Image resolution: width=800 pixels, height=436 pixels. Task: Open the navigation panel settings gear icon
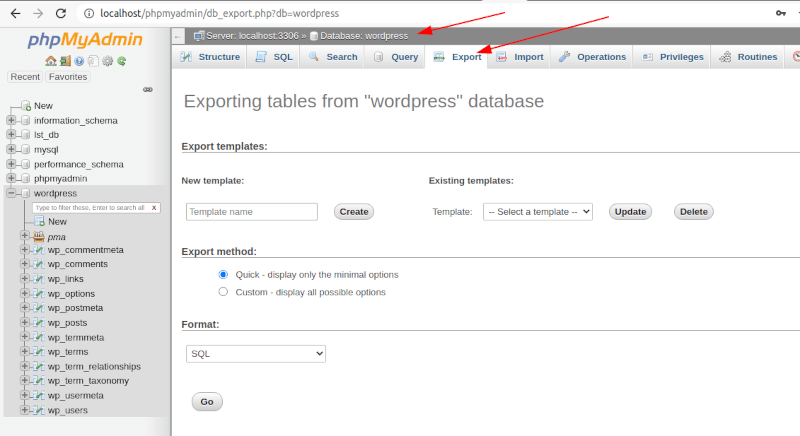[107, 61]
